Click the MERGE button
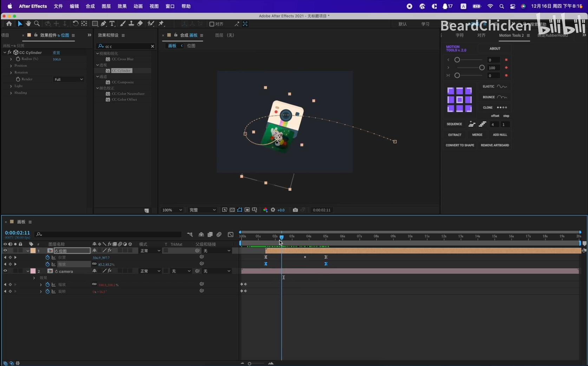This screenshot has height=366, width=588. tap(477, 135)
